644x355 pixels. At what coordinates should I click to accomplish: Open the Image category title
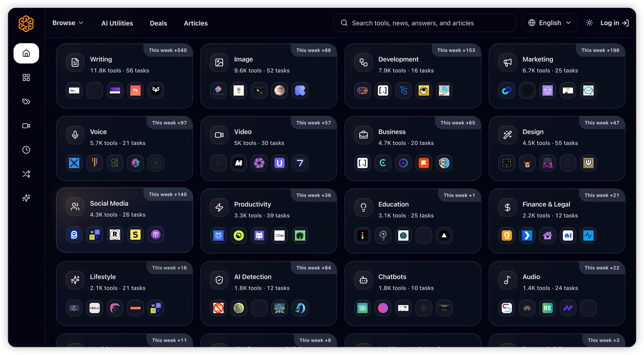point(244,59)
